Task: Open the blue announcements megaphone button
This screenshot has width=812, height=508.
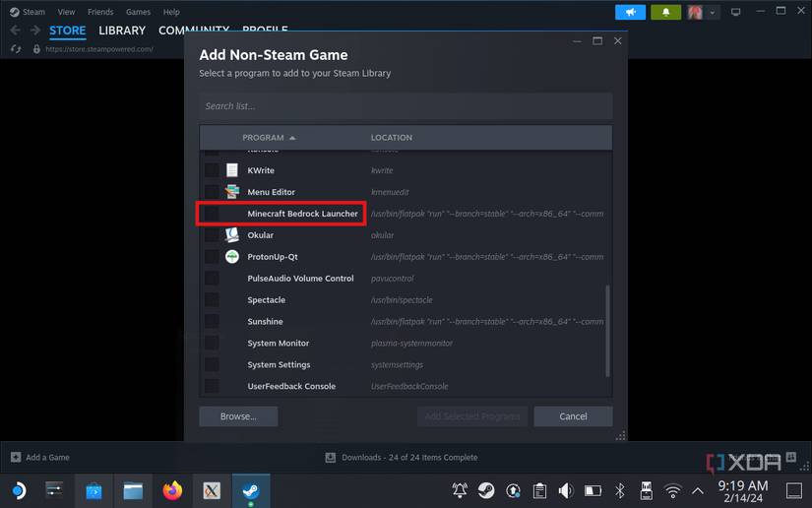Action: (630, 12)
